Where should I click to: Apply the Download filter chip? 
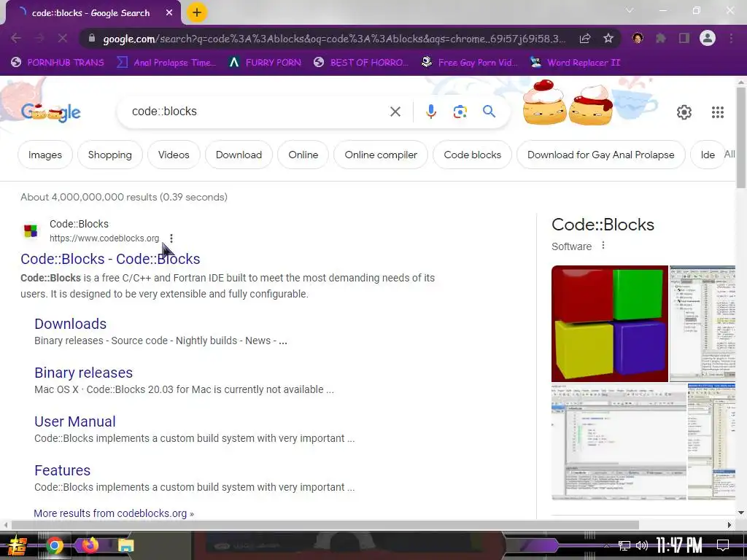pos(239,155)
